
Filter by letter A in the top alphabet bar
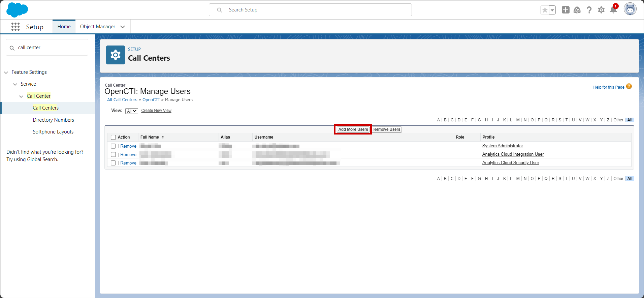click(x=439, y=120)
